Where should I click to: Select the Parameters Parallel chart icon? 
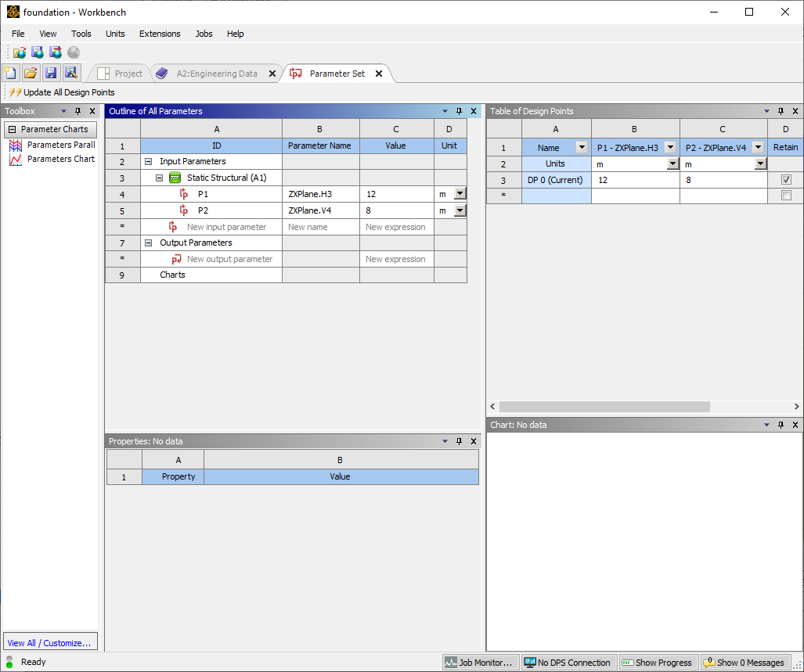[16, 145]
